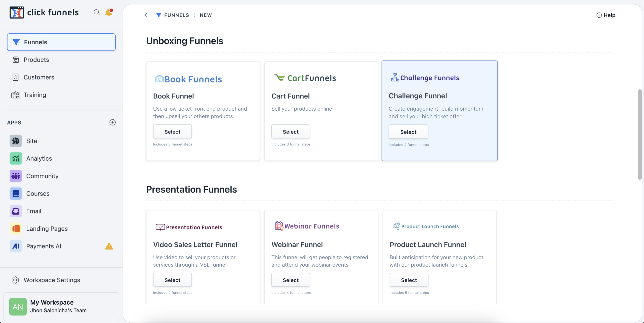Image resolution: width=644 pixels, height=323 pixels.
Task: Click the Landing Pages orange icon
Action: (16, 229)
